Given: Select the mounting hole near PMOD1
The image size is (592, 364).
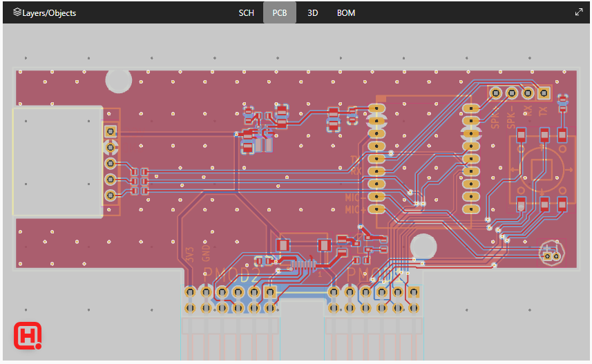Looking at the screenshot, I should [423, 246].
